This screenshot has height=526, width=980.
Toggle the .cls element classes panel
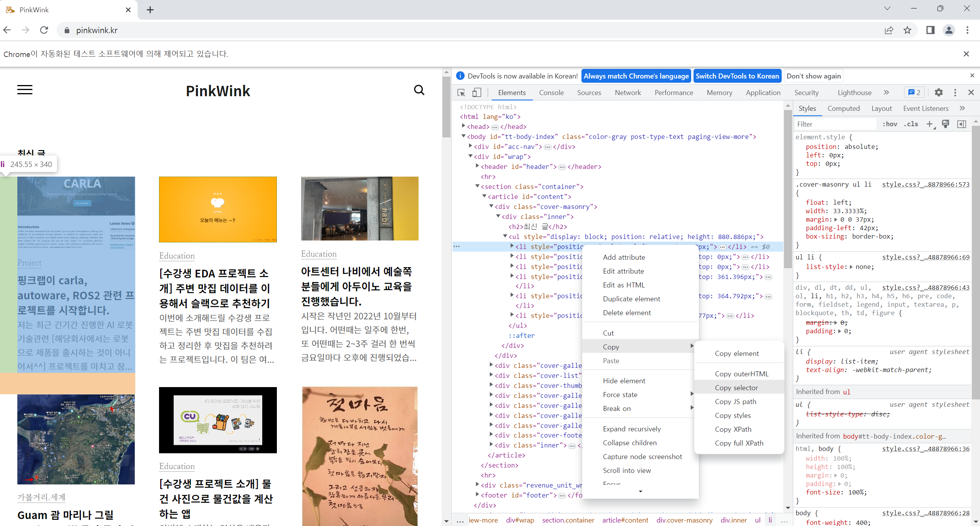pyautogui.click(x=911, y=124)
